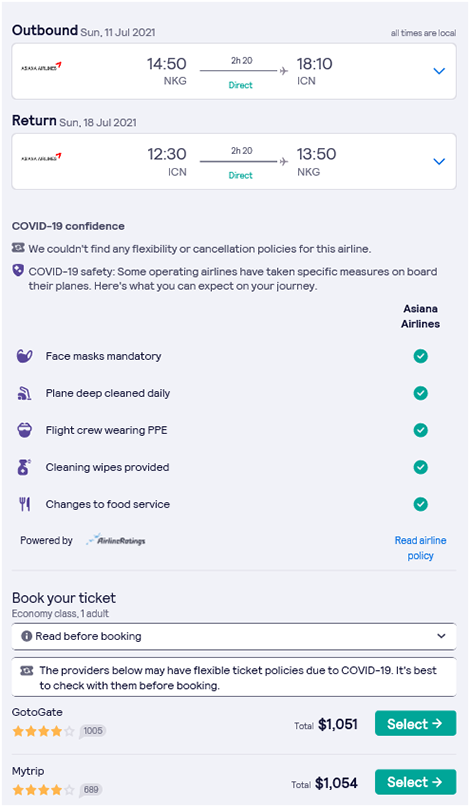Expand the Return flight details chevron

(x=439, y=162)
